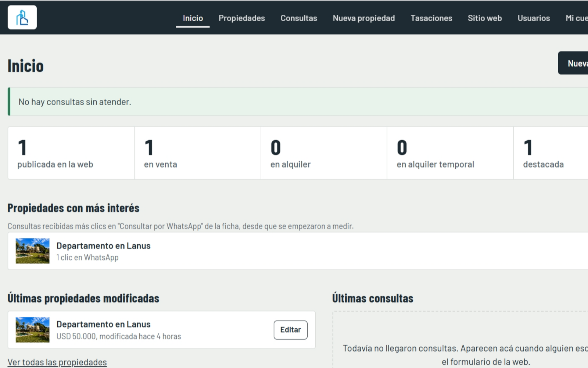Click the 'Todavía no llegaron consultas' message
Viewport: 588px width, 368px height.
point(465,355)
